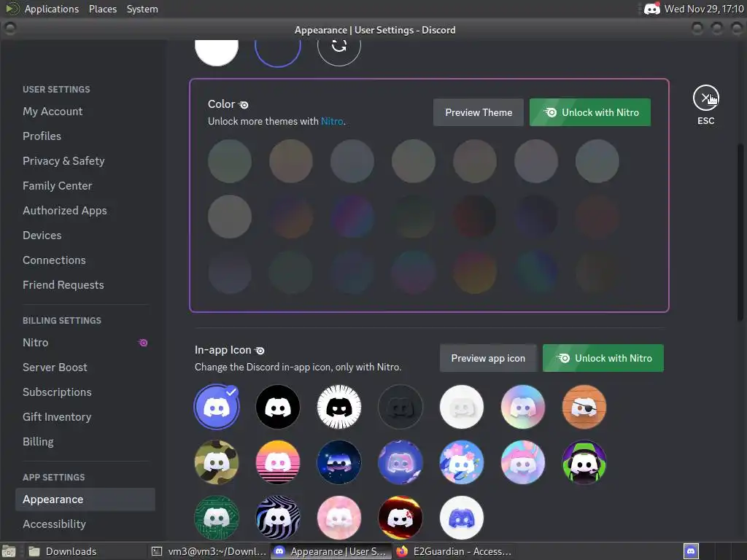Open the Applications menu in top panel
The image size is (747, 560).
[52, 9]
